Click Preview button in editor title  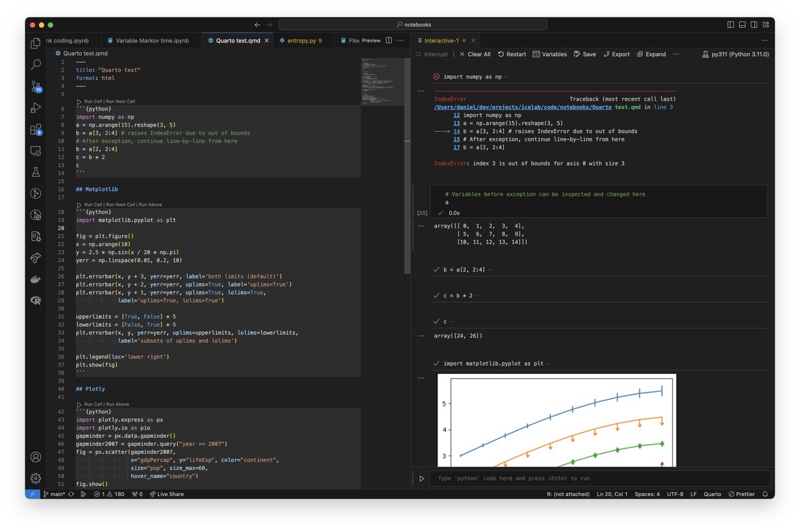[x=371, y=41]
